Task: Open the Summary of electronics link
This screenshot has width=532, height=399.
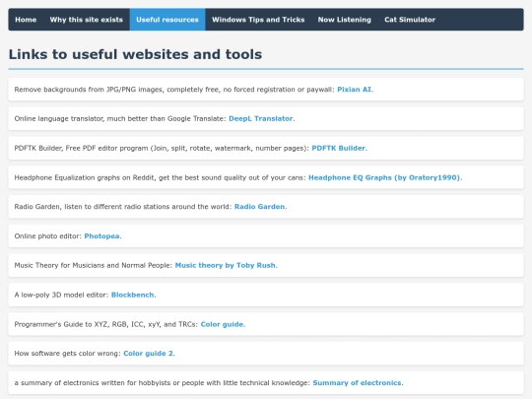Action: click(x=357, y=382)
